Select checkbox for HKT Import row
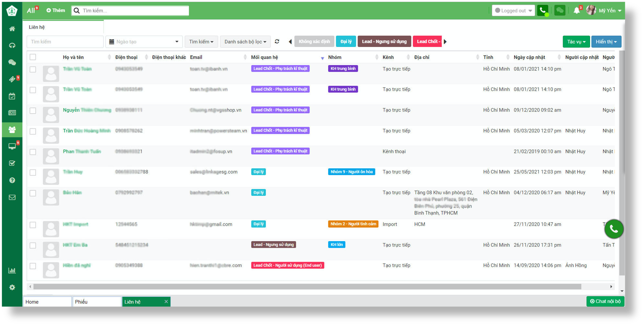The height and width of the screenshot is (326, 644). click(33, 225)
